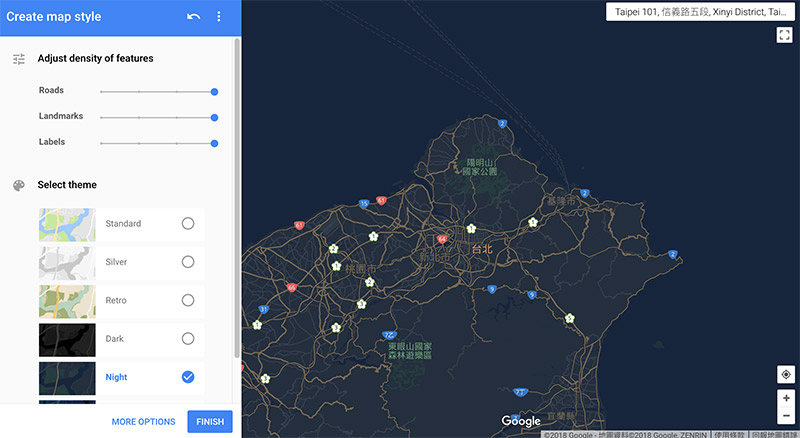Viewport: 800px width, 438px height.
Task: Click the Adjust density sliders icon
Action: [19, 59]
